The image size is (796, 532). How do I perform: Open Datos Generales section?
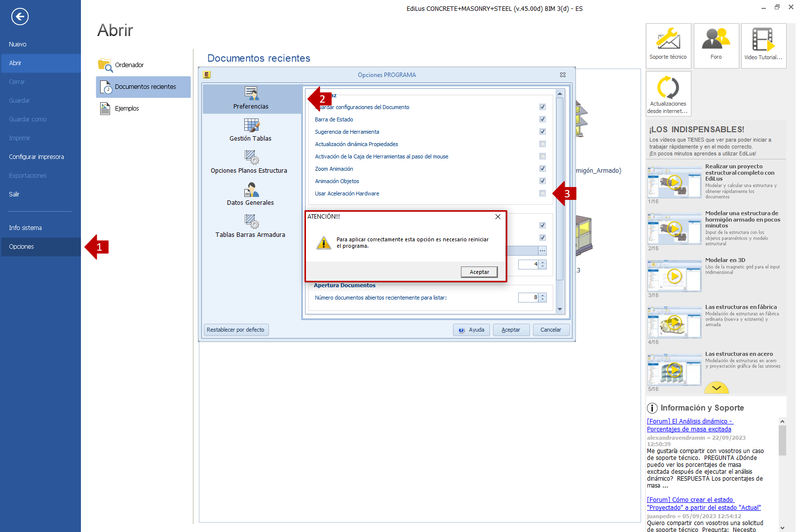(x=251, y=194)
